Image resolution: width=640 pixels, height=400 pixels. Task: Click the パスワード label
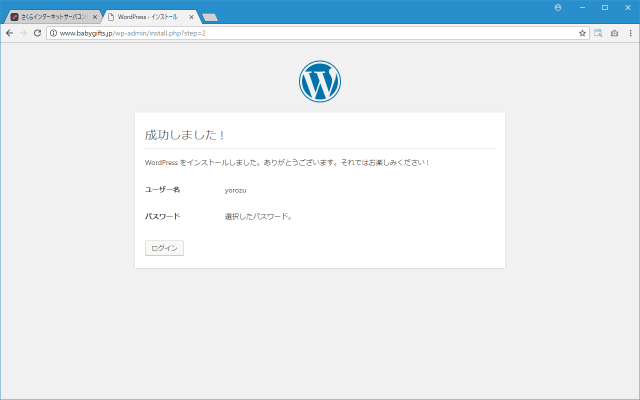pos(162,216)
